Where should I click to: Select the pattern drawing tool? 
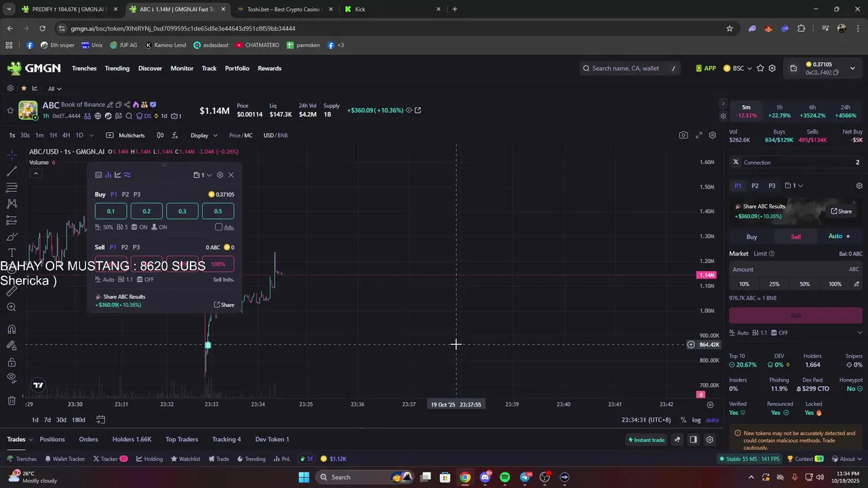tap(12, 203)
